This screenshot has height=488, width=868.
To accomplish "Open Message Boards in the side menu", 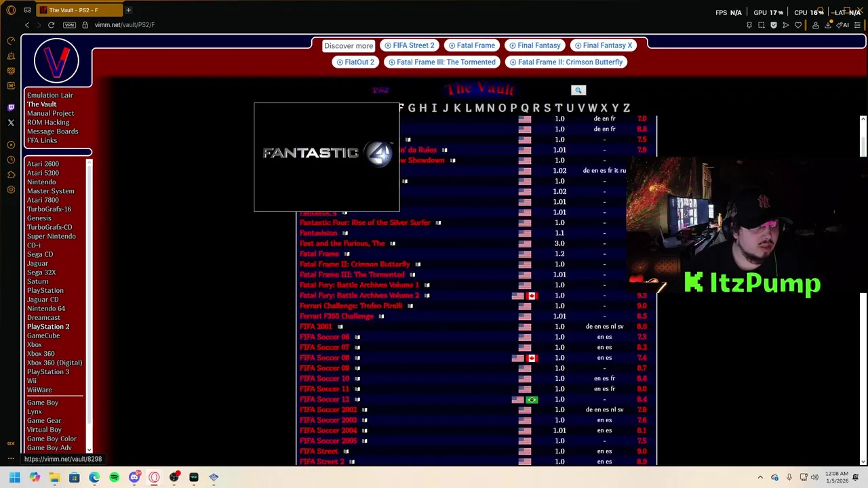I will [52, 131].
